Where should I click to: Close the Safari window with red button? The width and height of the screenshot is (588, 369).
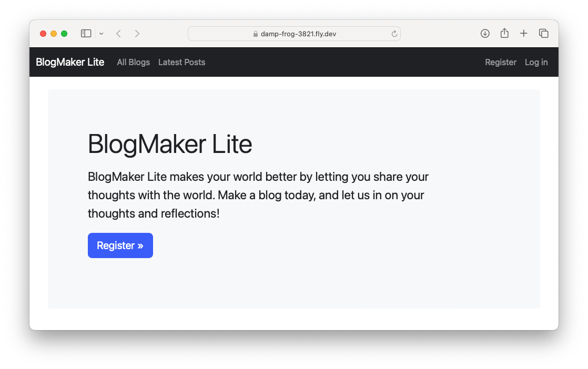point(43,34)
